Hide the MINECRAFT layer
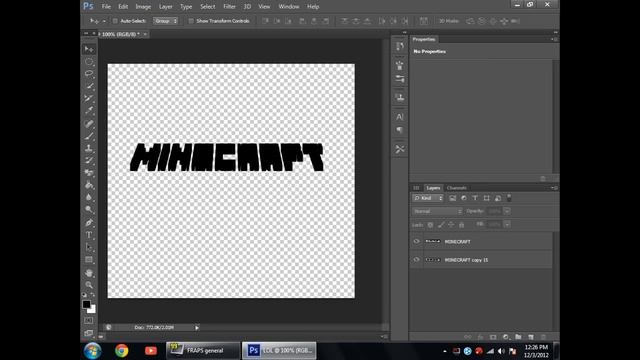 click(x=416, y=241)
